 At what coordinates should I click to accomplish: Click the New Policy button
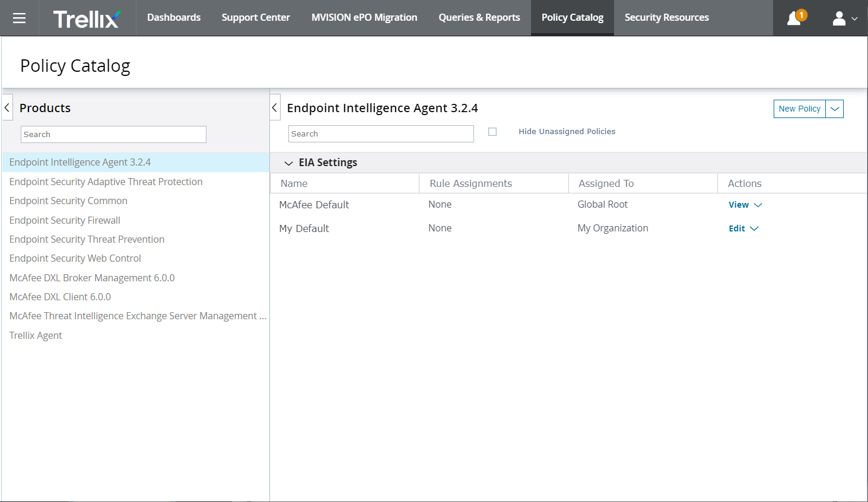click(x=800, y=109)
